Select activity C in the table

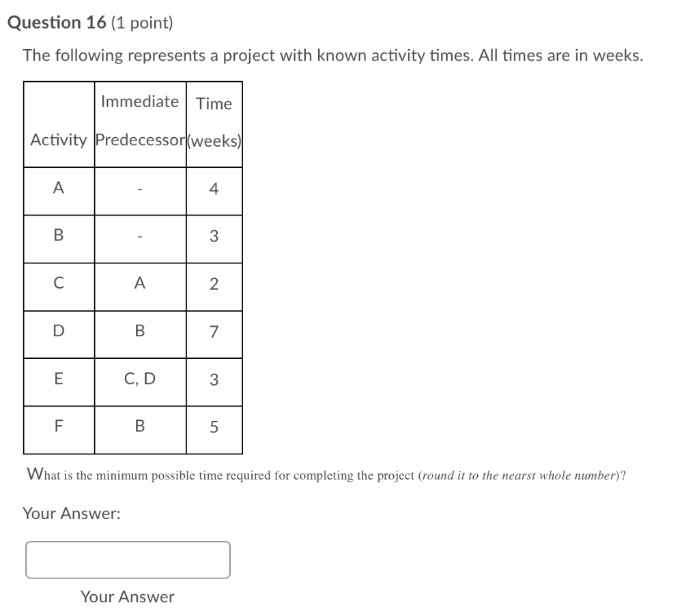pyautogui.click(x=58, y=284)
